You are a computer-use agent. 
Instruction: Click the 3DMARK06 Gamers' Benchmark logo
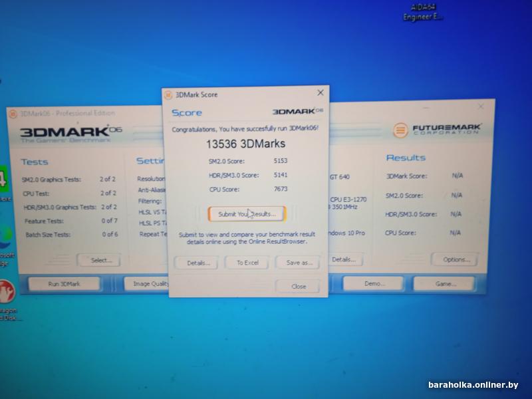pyautogui.click(x=70, y=134)
